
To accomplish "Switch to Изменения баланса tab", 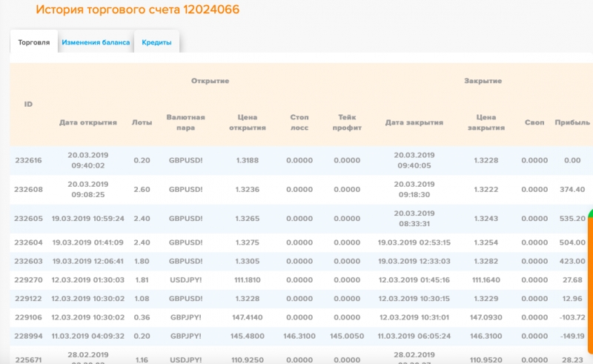I will point(96,42).
